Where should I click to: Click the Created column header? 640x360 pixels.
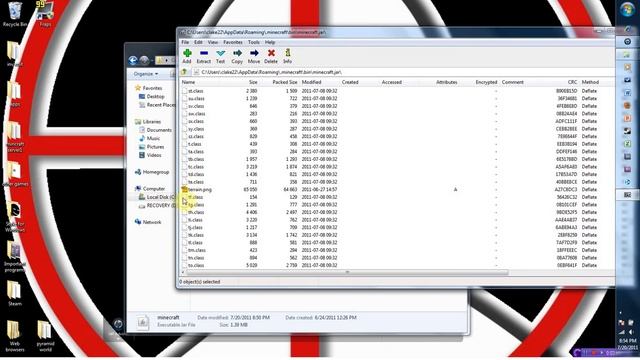click(x=350, y=82)
